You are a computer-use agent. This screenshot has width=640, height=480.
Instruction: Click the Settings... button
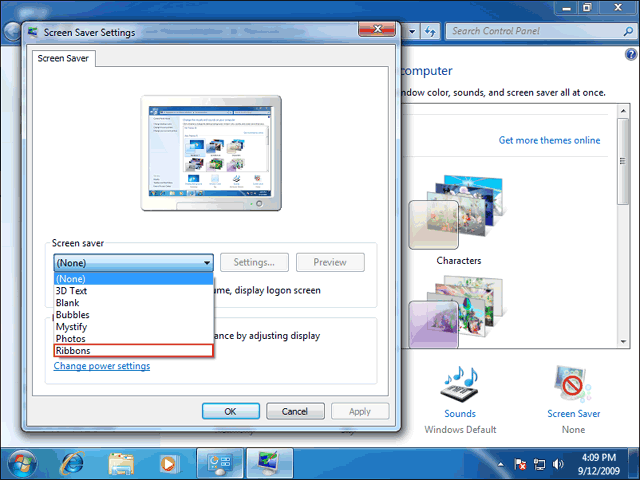pos(254,262)
